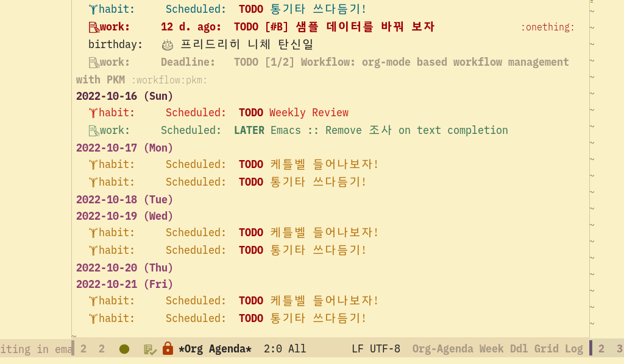Click the LF line-ending indicator
Viewport: 624px width, 364px height.
click(358, 349)
